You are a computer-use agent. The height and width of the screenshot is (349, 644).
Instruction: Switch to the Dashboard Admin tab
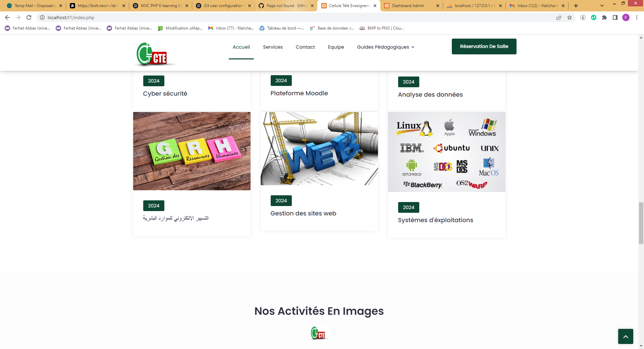click(411, 6)
